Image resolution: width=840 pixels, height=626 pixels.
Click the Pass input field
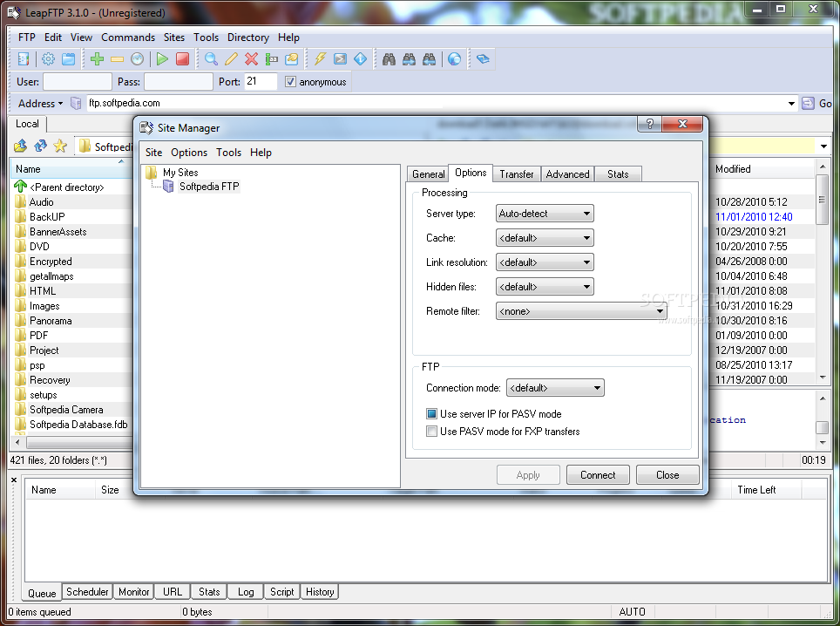click(x=179, y=81)
